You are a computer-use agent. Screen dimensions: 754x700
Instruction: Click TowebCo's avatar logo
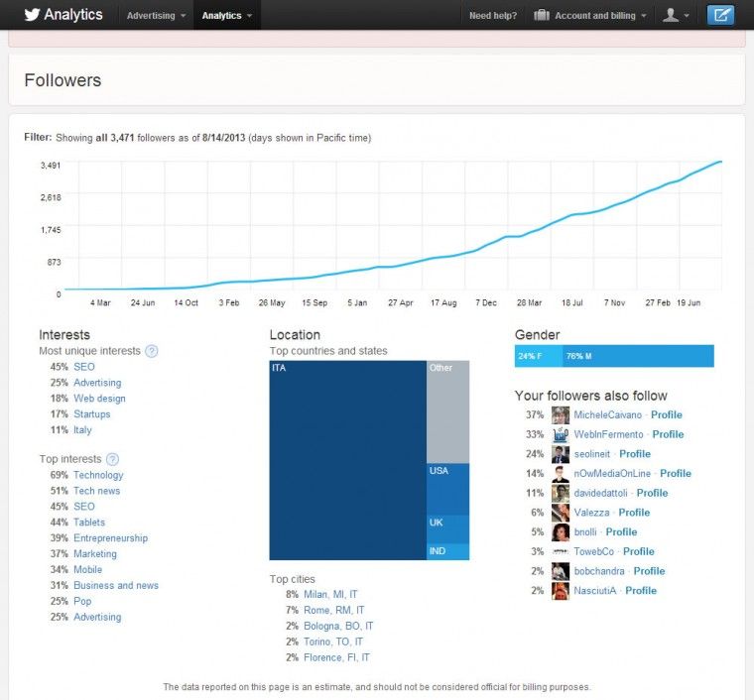561,551
